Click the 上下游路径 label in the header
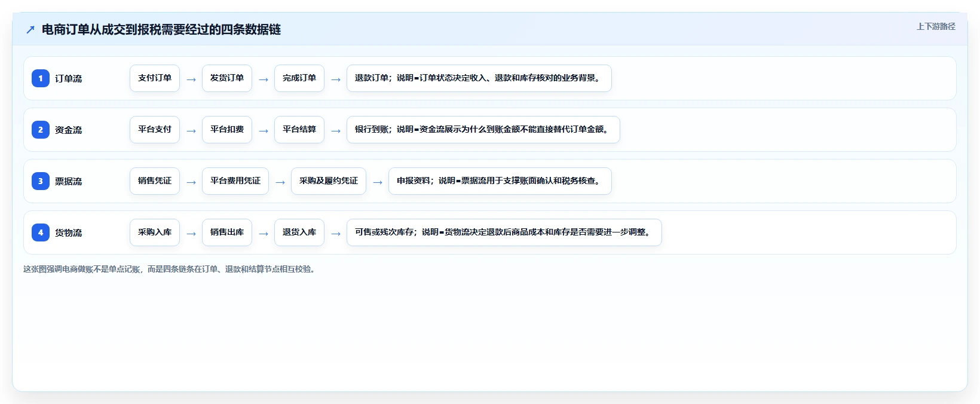Viewport: 980px width, 404px height. pyautogui.click(x=936, y=26)
